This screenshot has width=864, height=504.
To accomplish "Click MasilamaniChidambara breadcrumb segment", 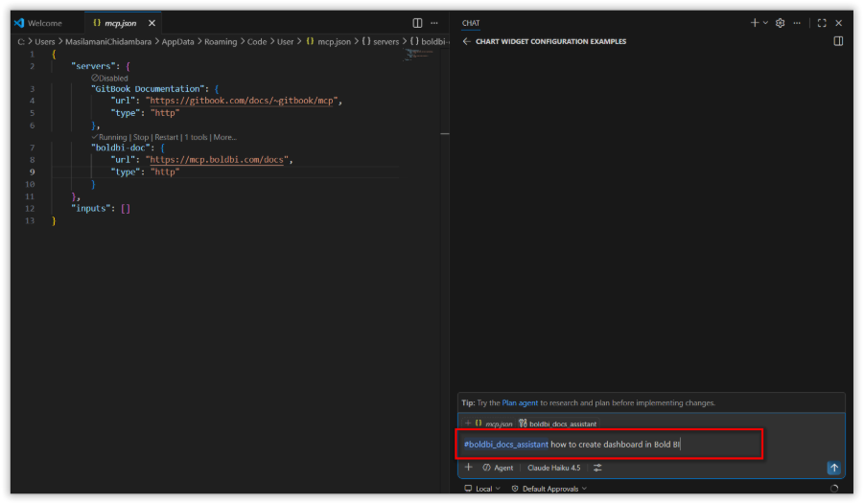I will [108, 42].
